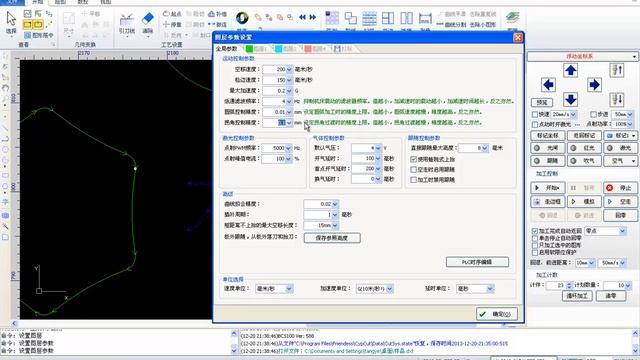Screen dimensions: 640x360
Task: Click the 停靠 dock tool in ribbon
Action: coord(172,24)
